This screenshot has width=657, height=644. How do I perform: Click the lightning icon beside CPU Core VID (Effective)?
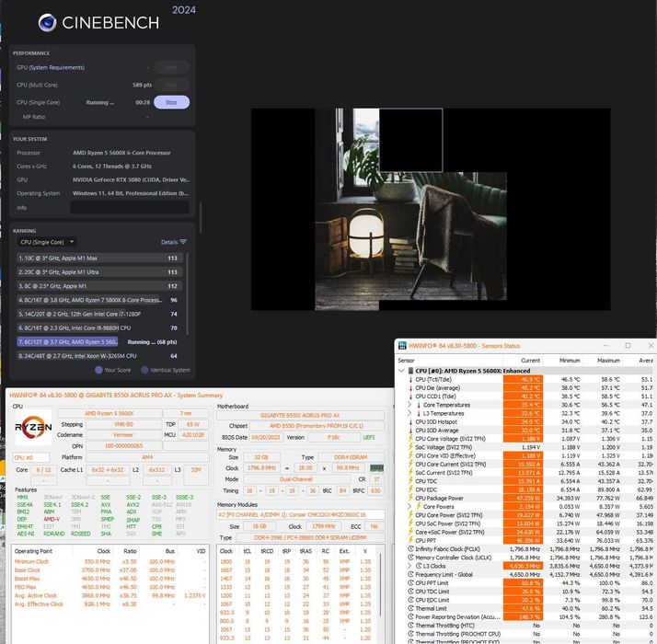click(410, 456)
